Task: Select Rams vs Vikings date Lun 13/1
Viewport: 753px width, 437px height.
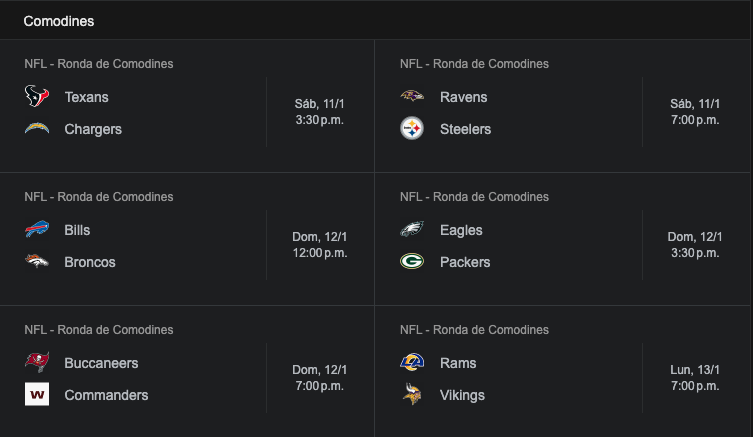Action: click(695, 370)
